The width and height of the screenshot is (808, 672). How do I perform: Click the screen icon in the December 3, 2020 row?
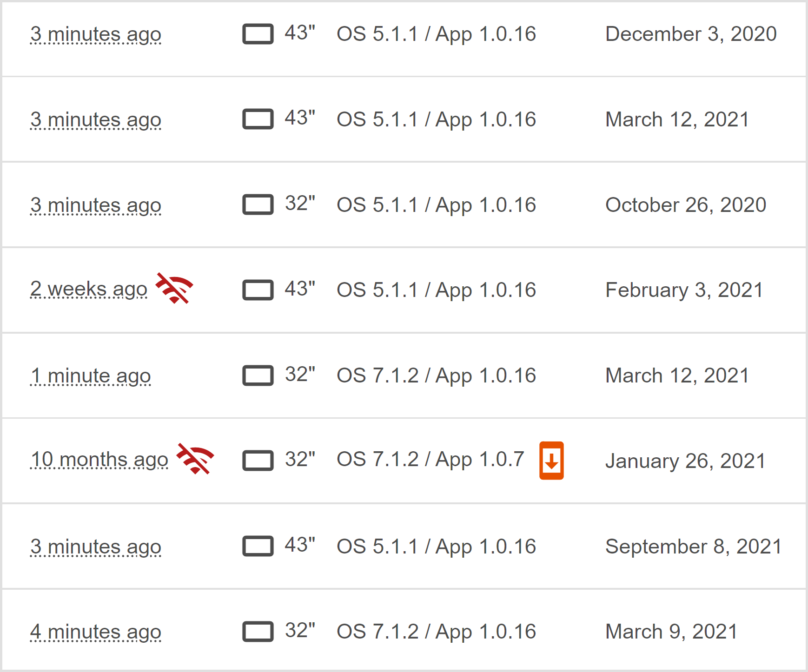click(258, 34)
